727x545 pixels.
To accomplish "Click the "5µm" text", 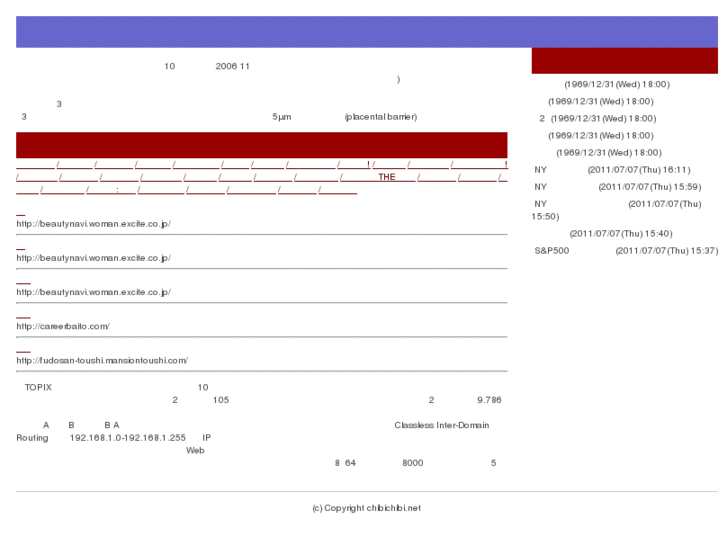I will click(281, 117).
